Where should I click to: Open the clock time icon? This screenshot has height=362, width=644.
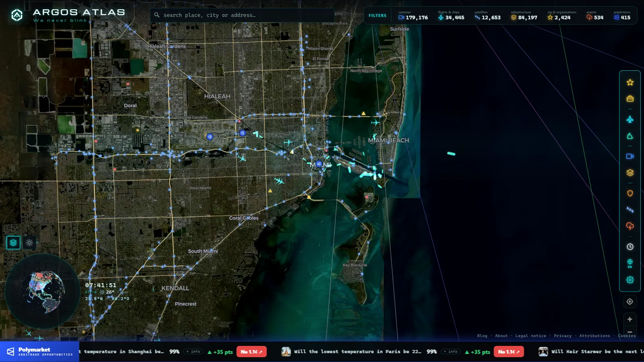point(630,247)
